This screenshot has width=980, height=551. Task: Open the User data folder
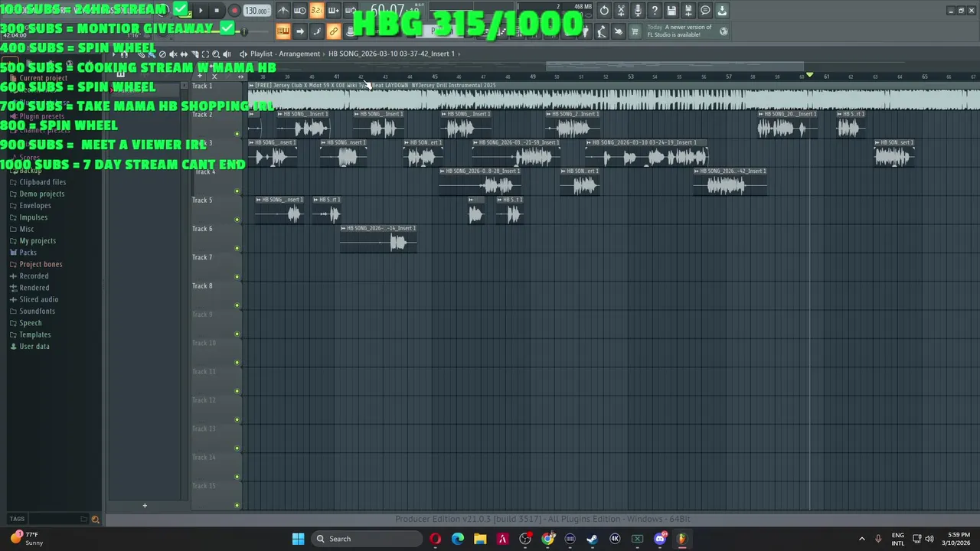point(34,347)
